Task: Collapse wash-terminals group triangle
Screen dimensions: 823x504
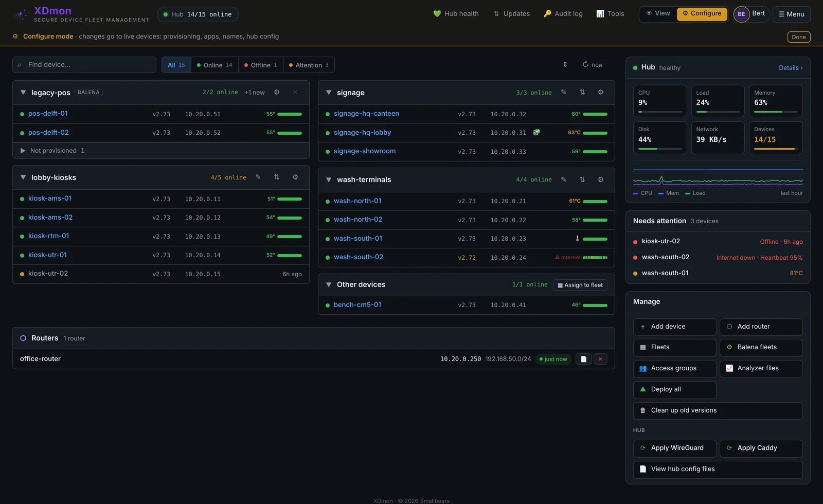Action: click(329, 180)
